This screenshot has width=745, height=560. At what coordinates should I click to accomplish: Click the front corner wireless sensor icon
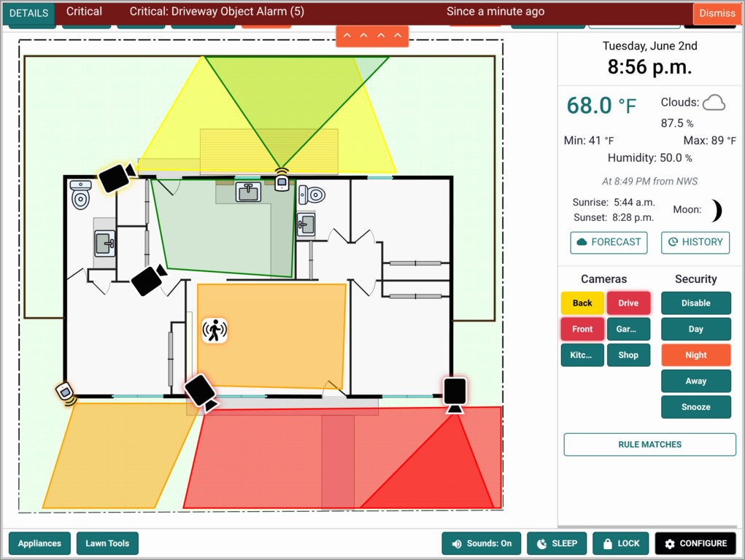click(66, 394)
